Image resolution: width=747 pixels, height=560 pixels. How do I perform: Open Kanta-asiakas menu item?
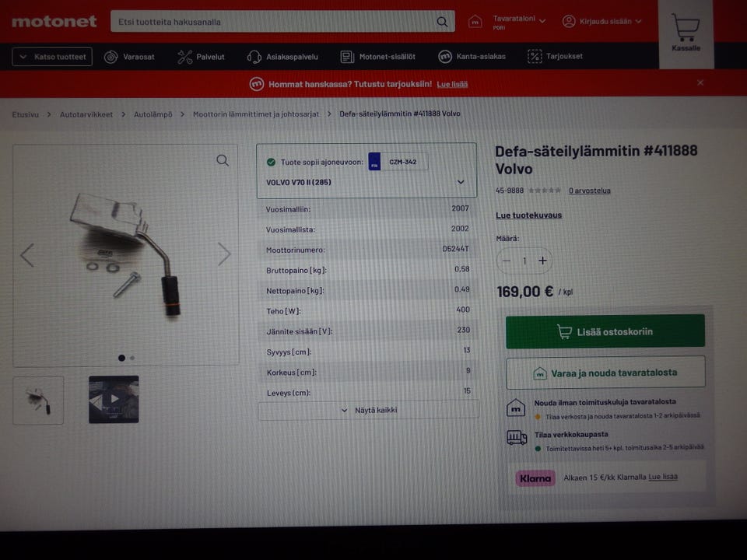tap(481, 56)
